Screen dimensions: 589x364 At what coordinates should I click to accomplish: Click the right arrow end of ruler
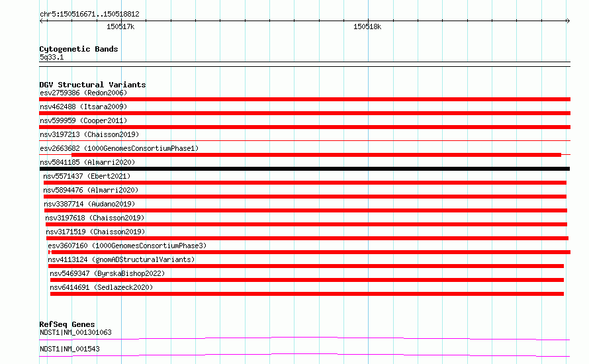[568, 21]
